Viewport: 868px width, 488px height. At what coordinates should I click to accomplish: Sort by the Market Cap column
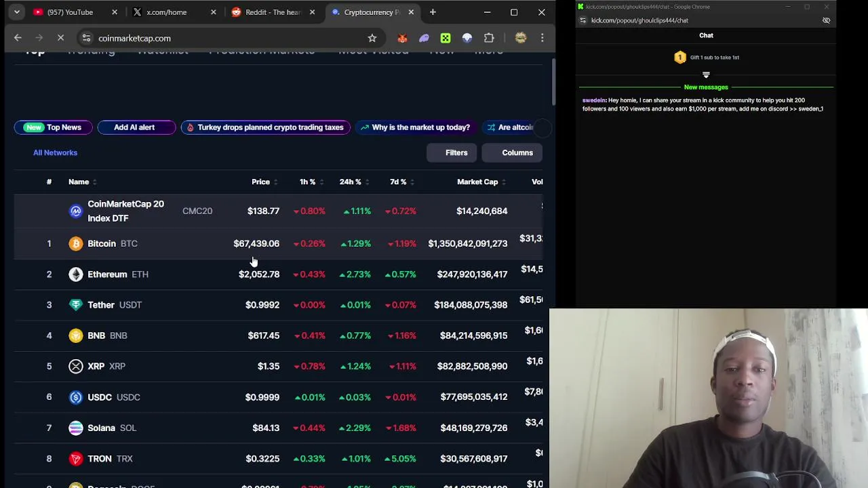pos(481,182)
